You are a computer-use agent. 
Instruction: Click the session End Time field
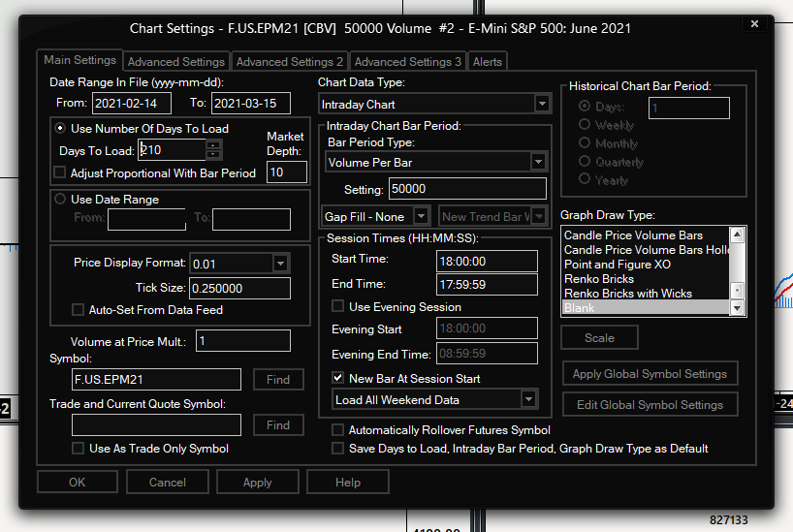point(487,285)
